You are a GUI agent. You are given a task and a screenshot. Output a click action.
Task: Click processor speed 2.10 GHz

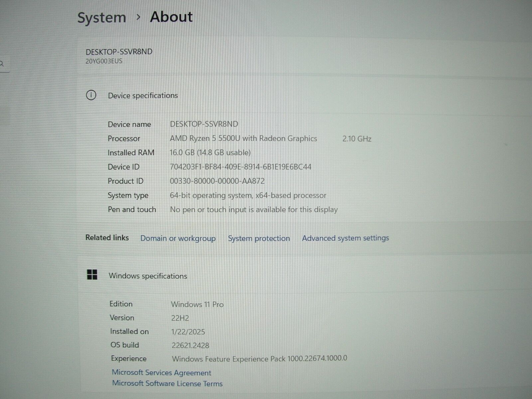coord(357,139)
